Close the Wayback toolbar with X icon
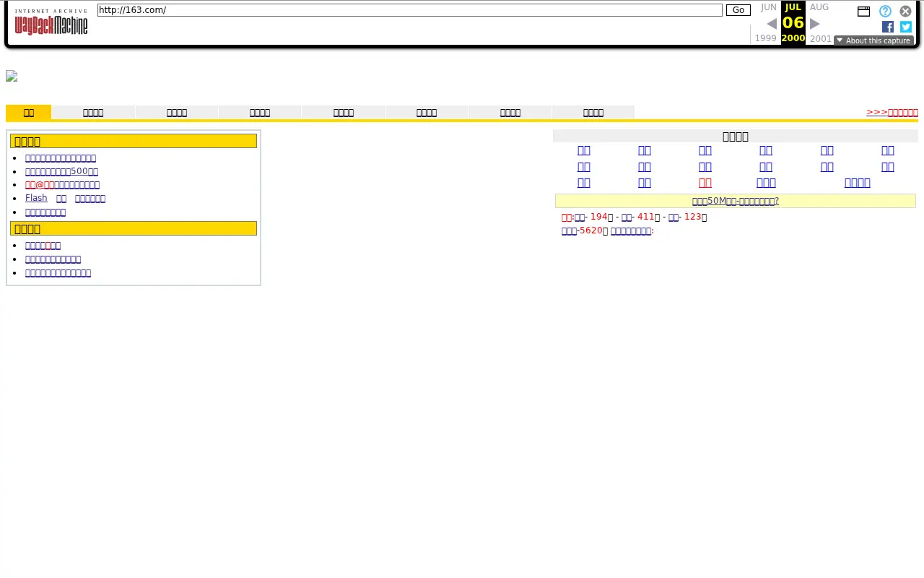Viewport: 924px width, 578px height. pyautogui.click(x=905, y=12)
